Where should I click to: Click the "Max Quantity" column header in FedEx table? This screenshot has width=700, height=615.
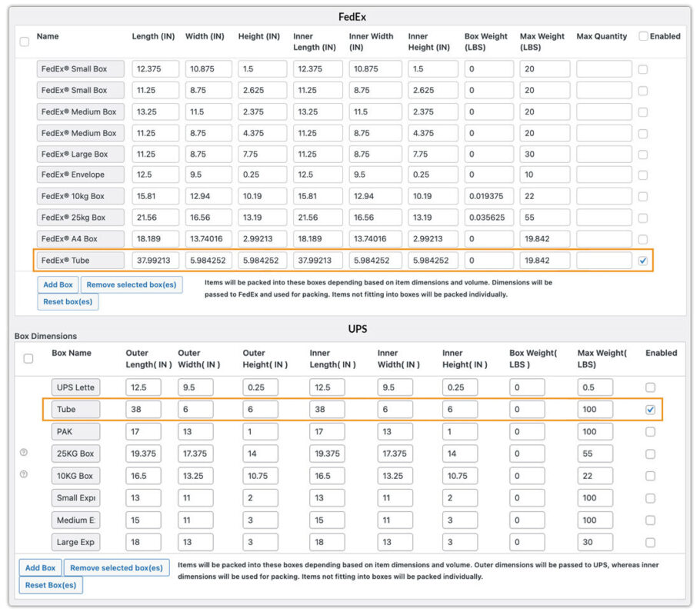(602, 36)
